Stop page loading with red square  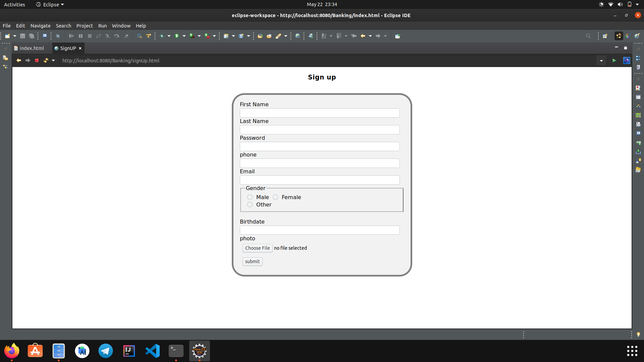pos(37,60)
